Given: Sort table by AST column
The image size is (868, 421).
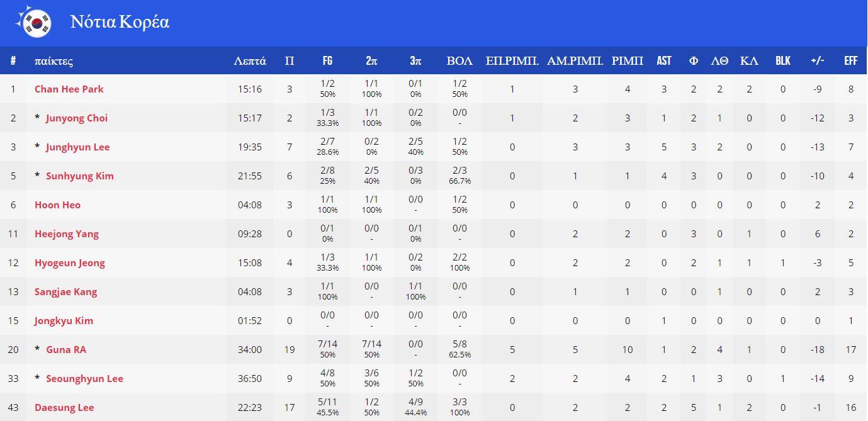Looking at the screenshot, I should click(663, 61).
